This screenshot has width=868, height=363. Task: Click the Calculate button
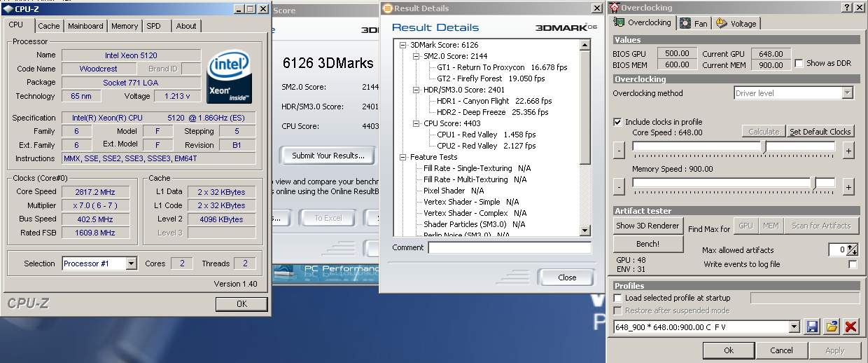764,131
